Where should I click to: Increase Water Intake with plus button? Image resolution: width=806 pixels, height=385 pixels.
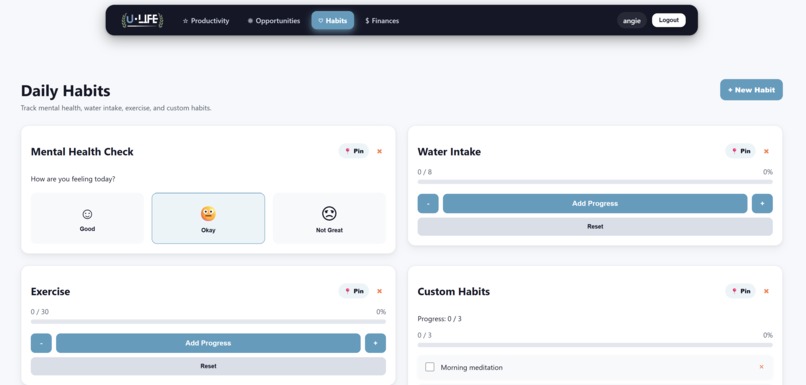[x=762, y=204]
